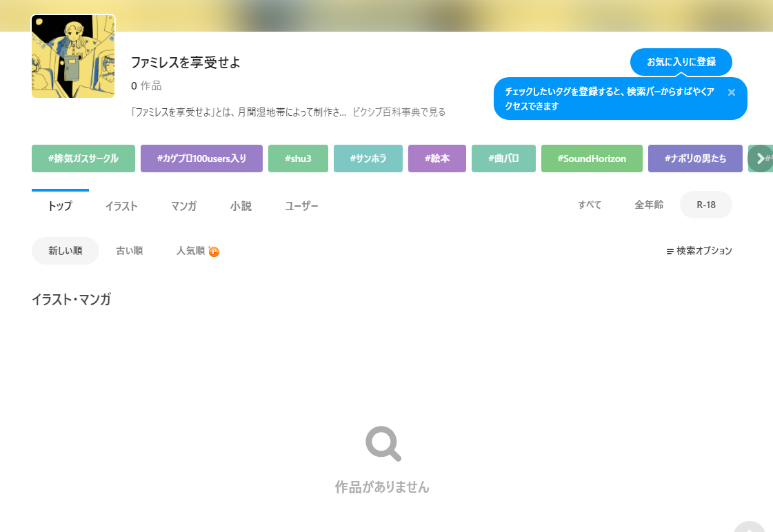The width and height of the screenshot is (773, 532).
Task: Select the ユーザー tab
Action: coord(301,206)
